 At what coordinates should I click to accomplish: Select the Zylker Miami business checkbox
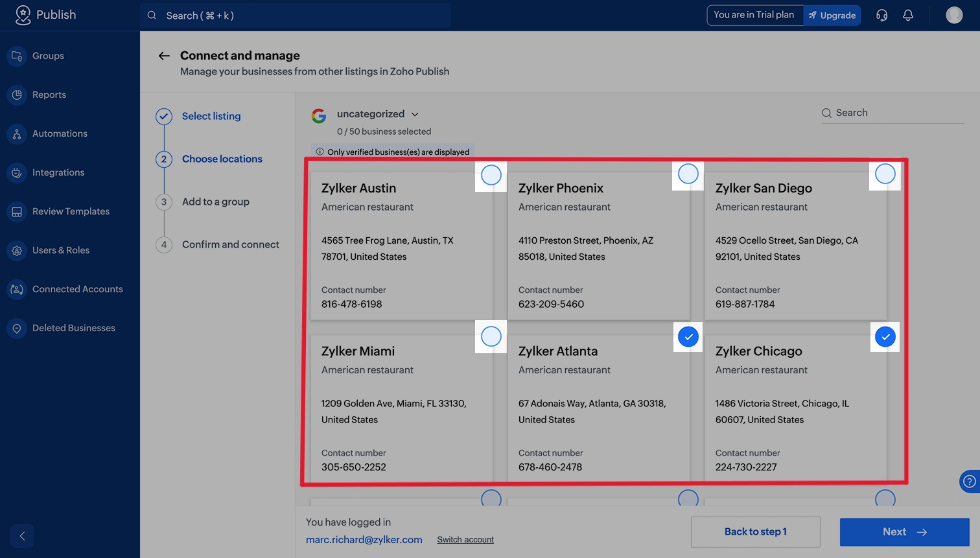coord(491,336)
